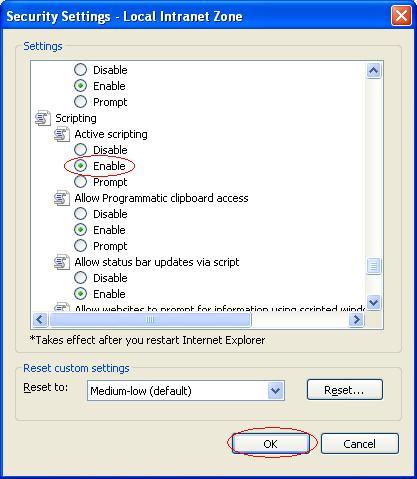Screen dimensions: 417x479
Task: Click scroll down arrow in settings list
Action: point(373,303)
